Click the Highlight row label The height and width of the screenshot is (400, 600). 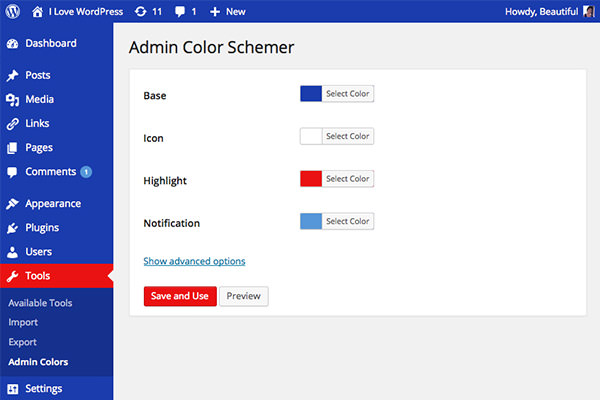[165, 181]
